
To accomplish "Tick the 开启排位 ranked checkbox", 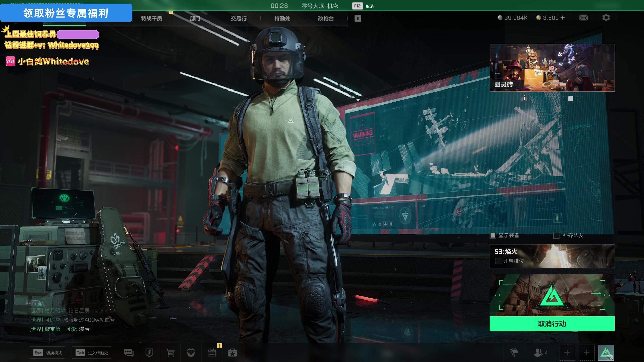I will point(498,261).
